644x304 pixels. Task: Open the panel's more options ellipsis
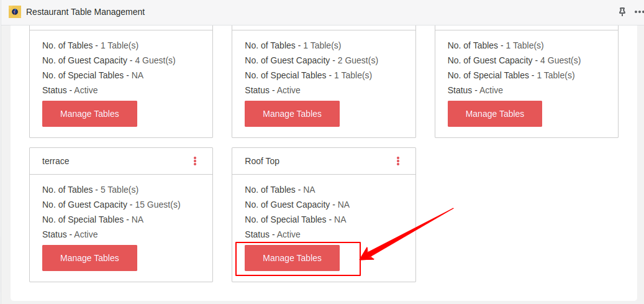639,12
